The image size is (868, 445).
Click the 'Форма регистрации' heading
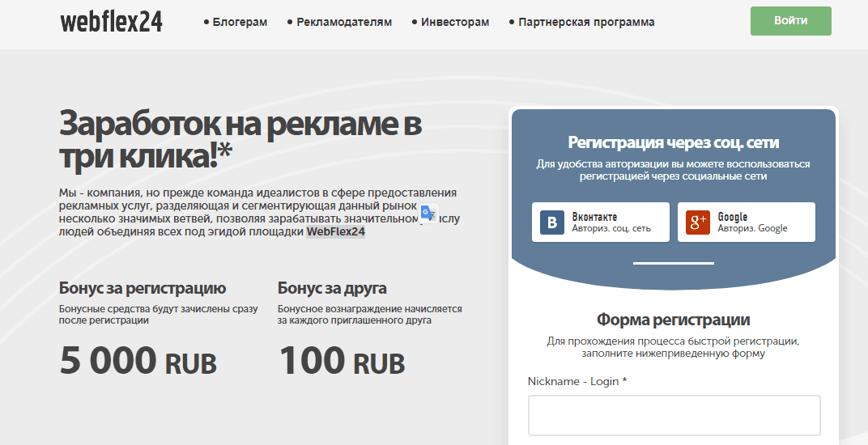click(673, 320)
